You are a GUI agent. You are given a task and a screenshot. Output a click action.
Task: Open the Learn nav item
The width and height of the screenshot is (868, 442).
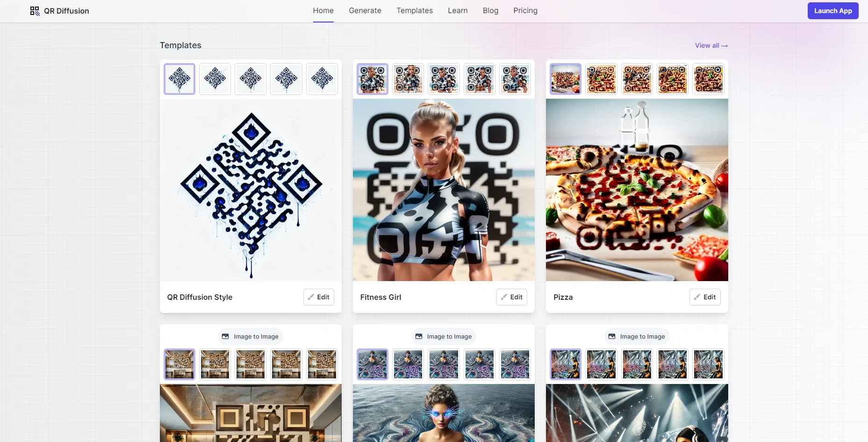[458, 10]
